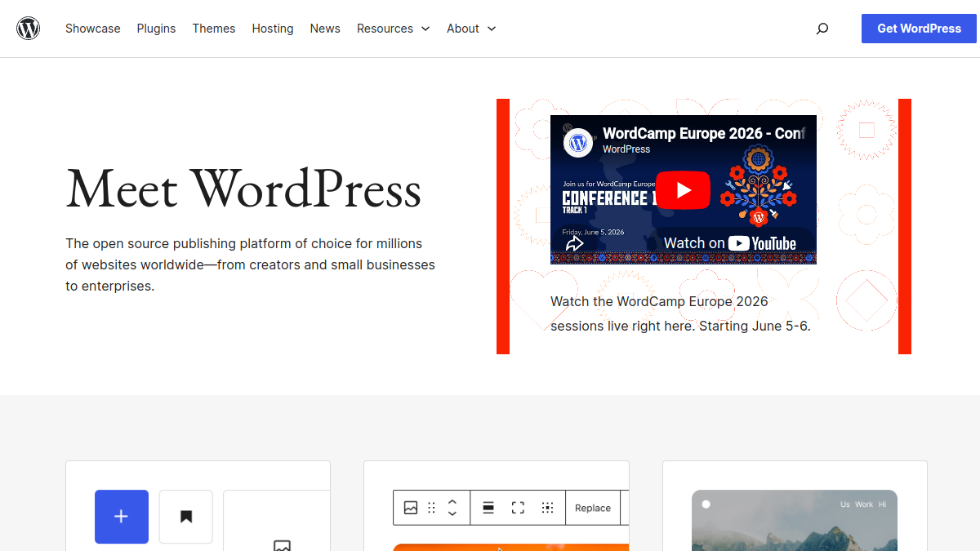Click the dotted grid icon in the toolbar
Image resolution: width=980 pixels, height=551 pixels.
548,508
